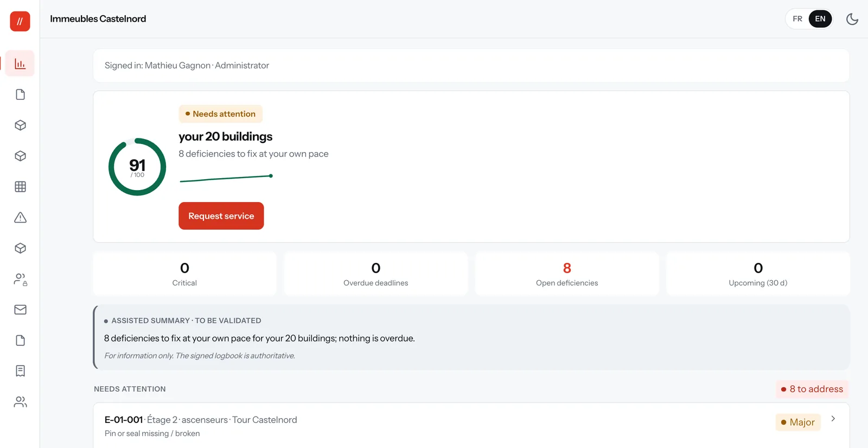Open the Overdue deadlines card

click(376, 274)
